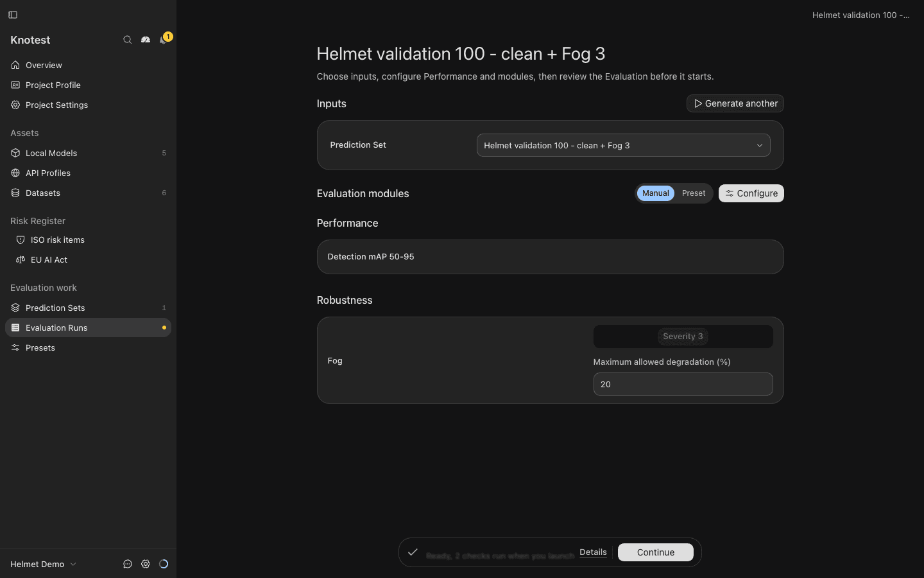Click the Continue button

click(x=656, y=552)
